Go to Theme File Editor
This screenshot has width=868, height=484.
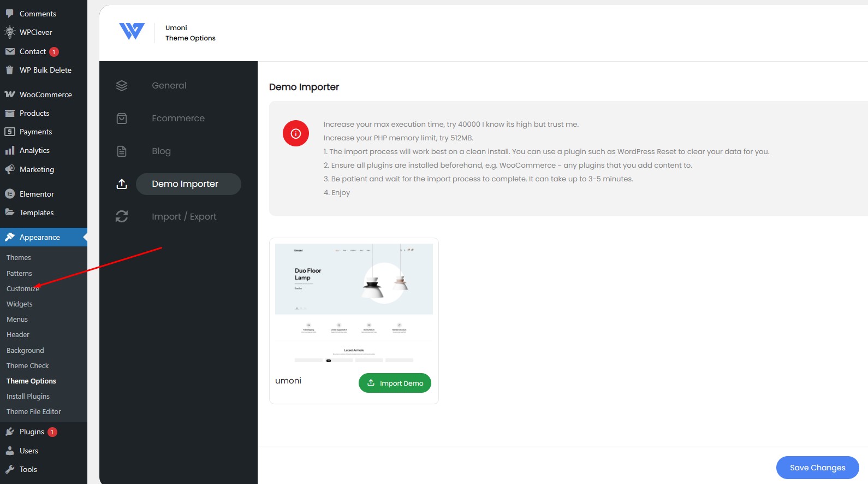click(34, 411)
